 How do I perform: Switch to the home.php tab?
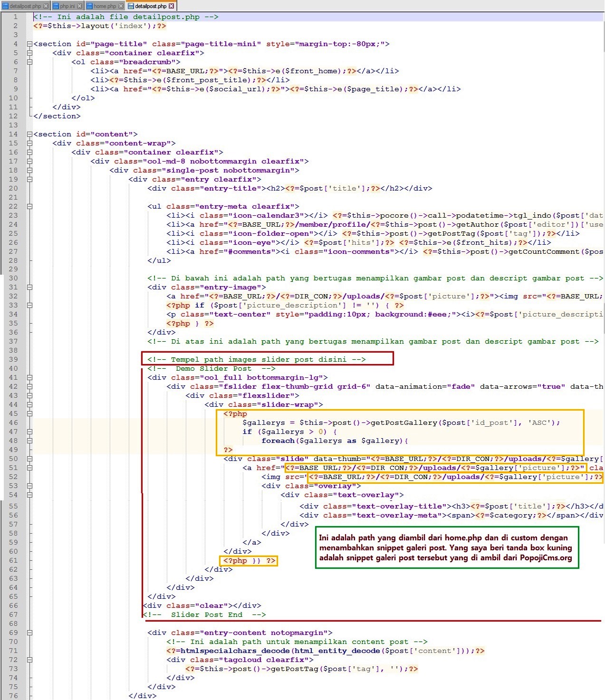click(x=105, y=6)
